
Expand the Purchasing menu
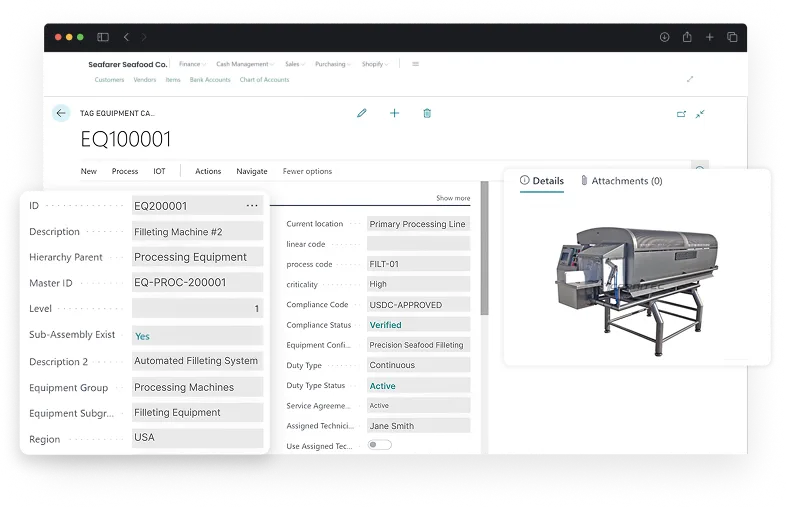[x=332, y=64]
